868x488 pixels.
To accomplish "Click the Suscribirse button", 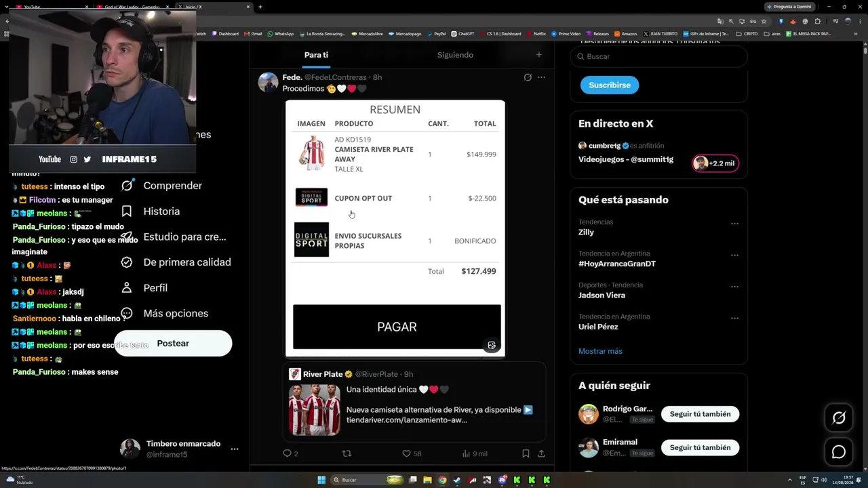I will click(x=610, y=85).
